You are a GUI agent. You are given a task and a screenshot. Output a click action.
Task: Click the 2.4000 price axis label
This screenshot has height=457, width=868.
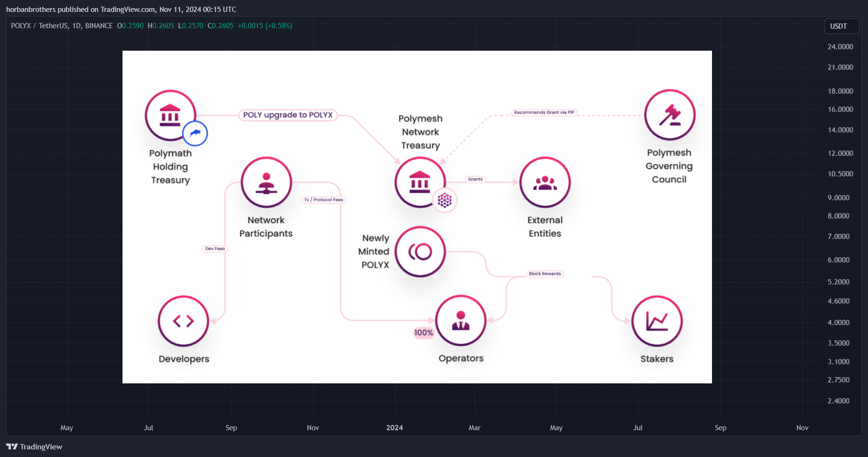click(x=838, y=401)
